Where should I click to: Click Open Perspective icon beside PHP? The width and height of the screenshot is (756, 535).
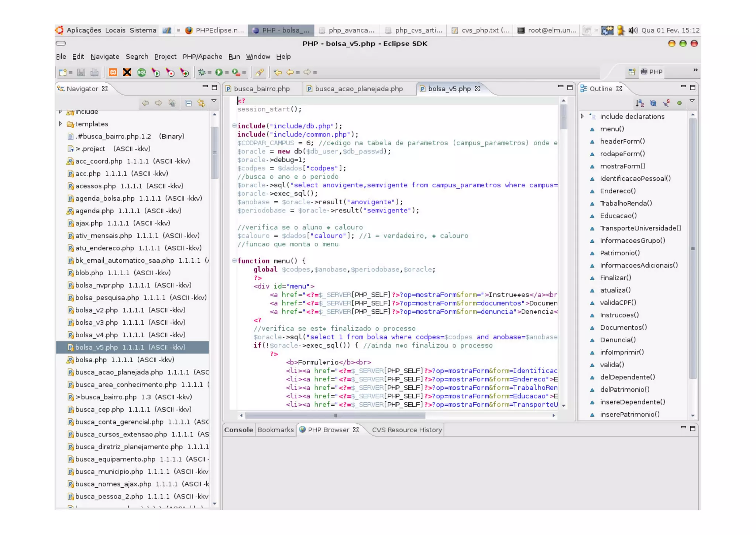[x=632, y=72]
